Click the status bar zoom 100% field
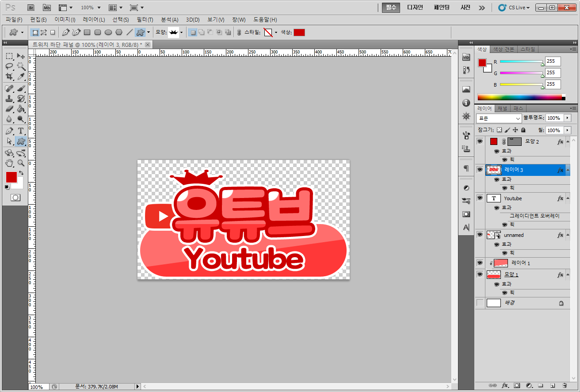This screenshot has height=392, width=580. (39, 387)
